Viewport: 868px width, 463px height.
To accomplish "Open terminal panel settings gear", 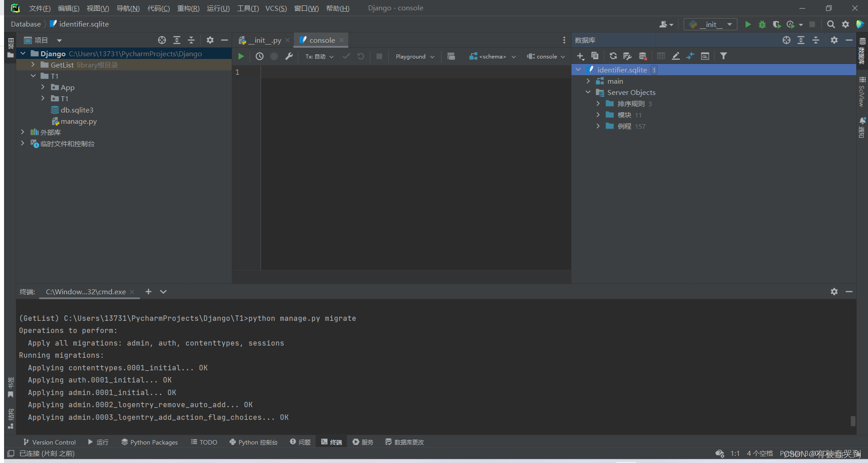I will 834,292.
